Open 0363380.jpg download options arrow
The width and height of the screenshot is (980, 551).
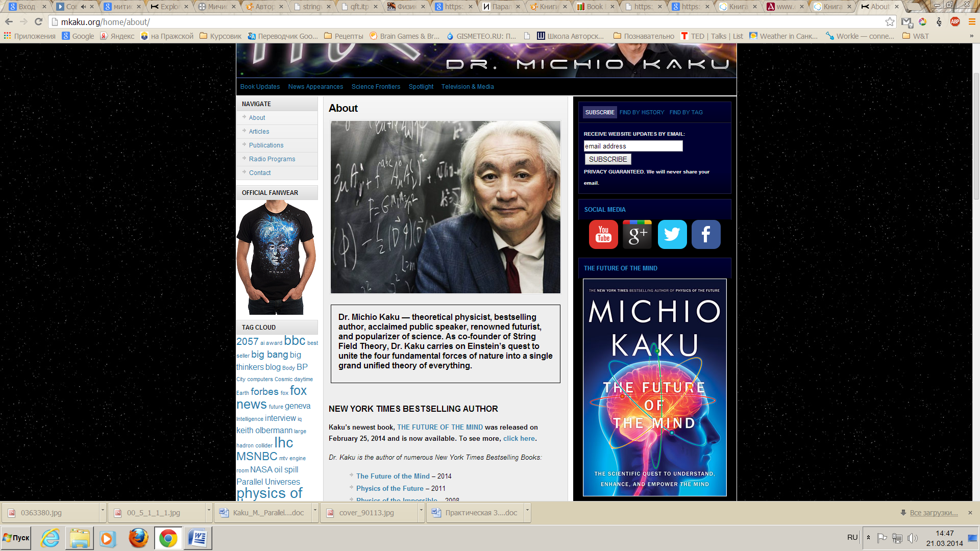tap(102, 512)
